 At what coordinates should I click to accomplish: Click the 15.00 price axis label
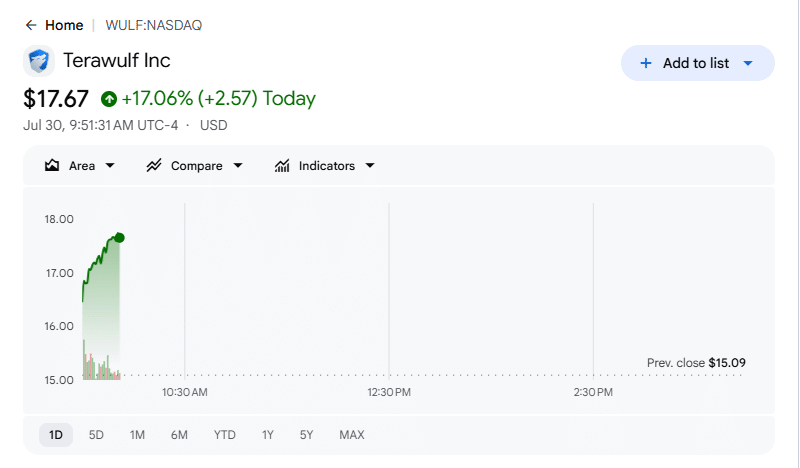(59, 380)
